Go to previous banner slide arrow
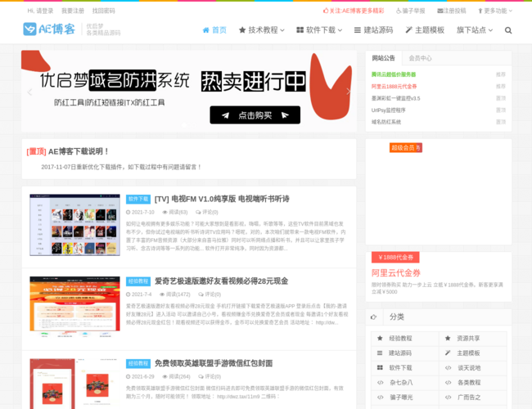Viewport: 532px width, 409px height. (29, 92)
